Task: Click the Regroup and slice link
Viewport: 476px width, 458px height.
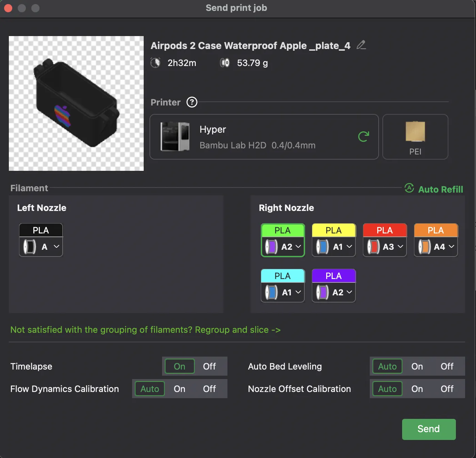Action: click(238, 330)
